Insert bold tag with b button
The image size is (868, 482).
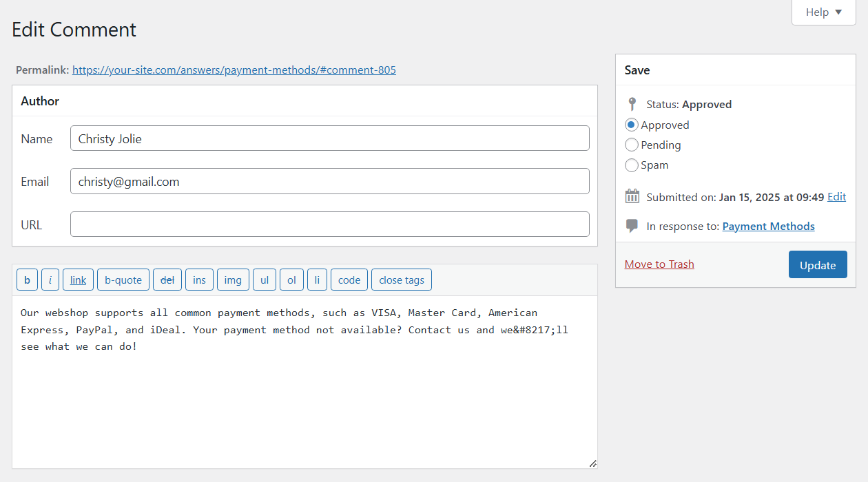click(x=27, y=280)
